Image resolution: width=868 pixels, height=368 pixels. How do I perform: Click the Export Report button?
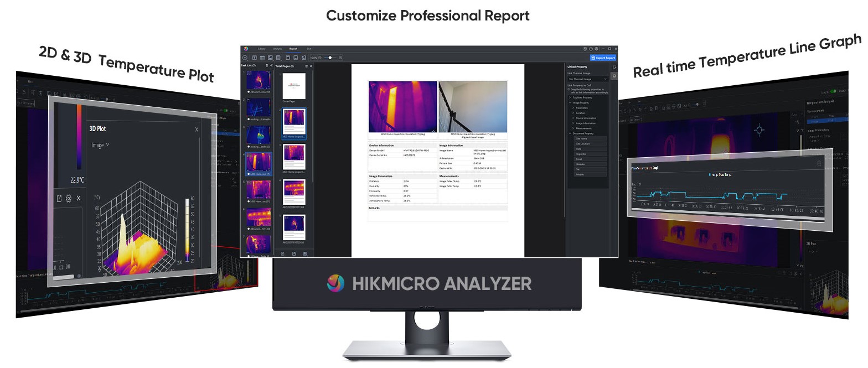click(x=603, y=58)
